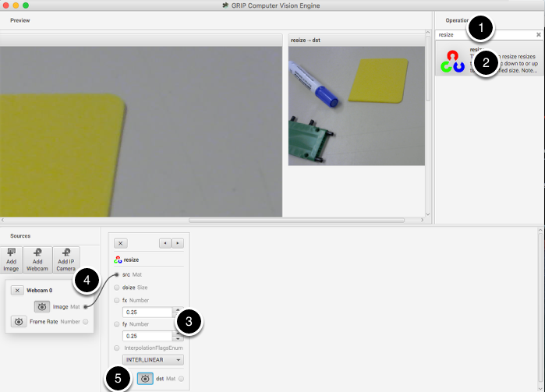Delete the resize step with X button
545x392 pixels.
[121, 243]
